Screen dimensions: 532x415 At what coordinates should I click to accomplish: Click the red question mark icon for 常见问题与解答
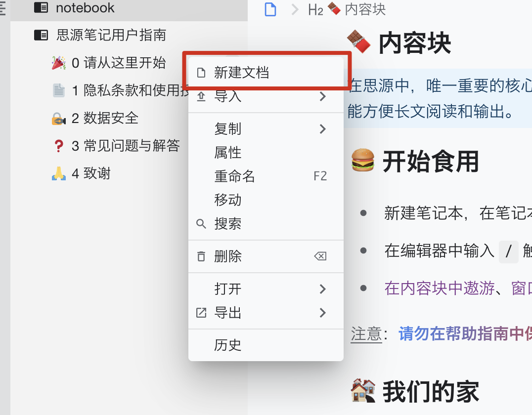coord(59,146)
